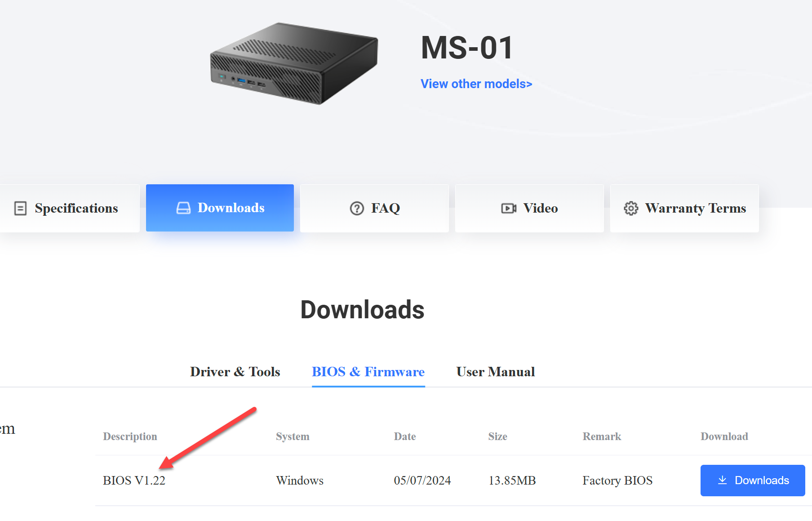Click the FAQ question mark icon
The width and height of the screenshot is (812, 521).
point(357,208)
